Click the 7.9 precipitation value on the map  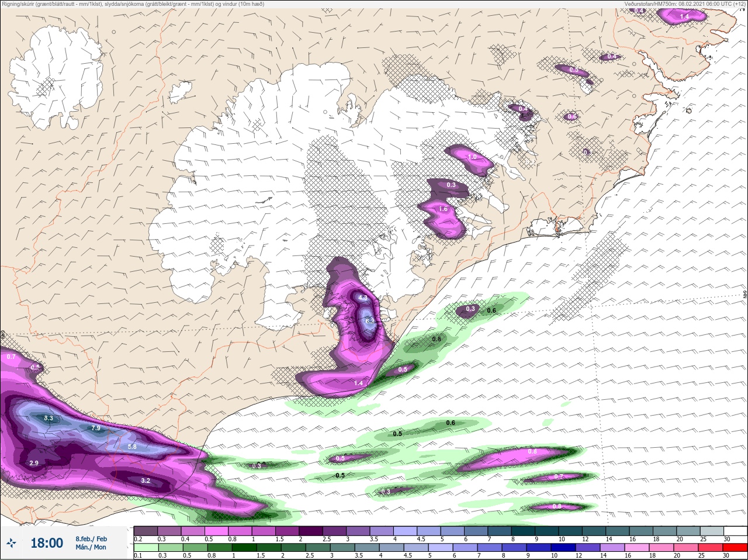pos(96,428)
